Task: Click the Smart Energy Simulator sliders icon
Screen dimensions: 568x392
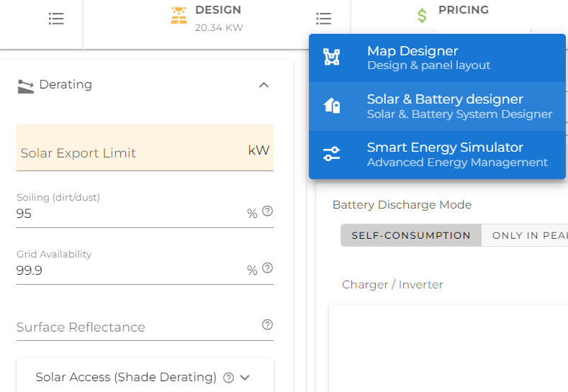Action: click(331, 154)
